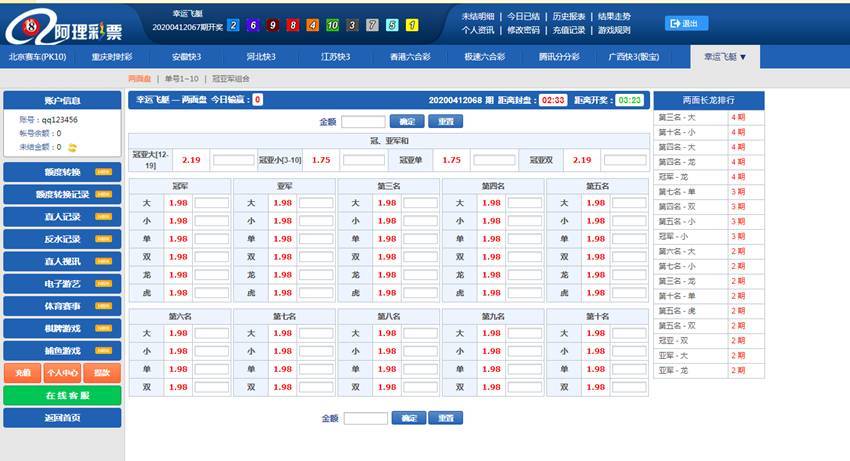This screenshot has height=461, width=850.
Task: Click the green 在线客服 button
Action: 62,395
